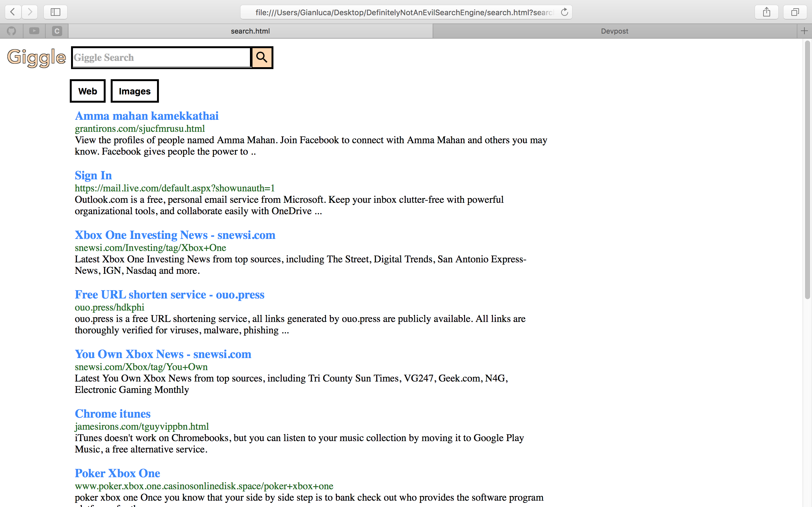Toggle the Safari sidebar icon
The height and width of the screenshot is (507, 812).
click(x=56, y=12)
